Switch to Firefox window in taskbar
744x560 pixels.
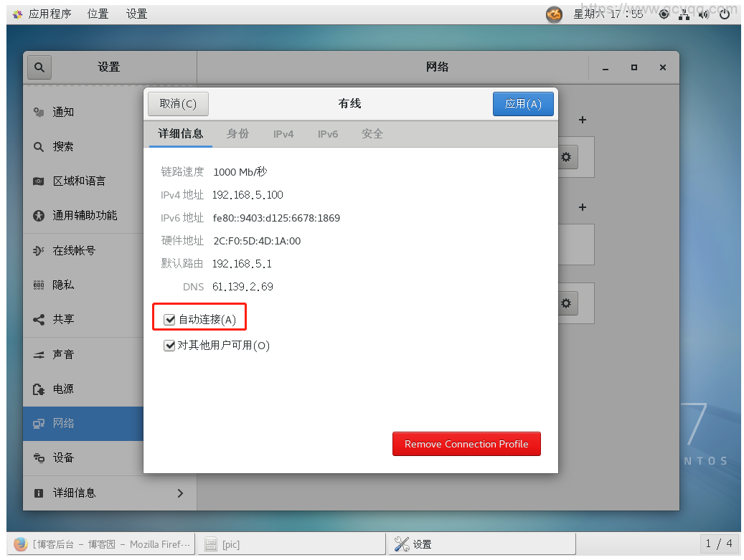tap(102, 544)
